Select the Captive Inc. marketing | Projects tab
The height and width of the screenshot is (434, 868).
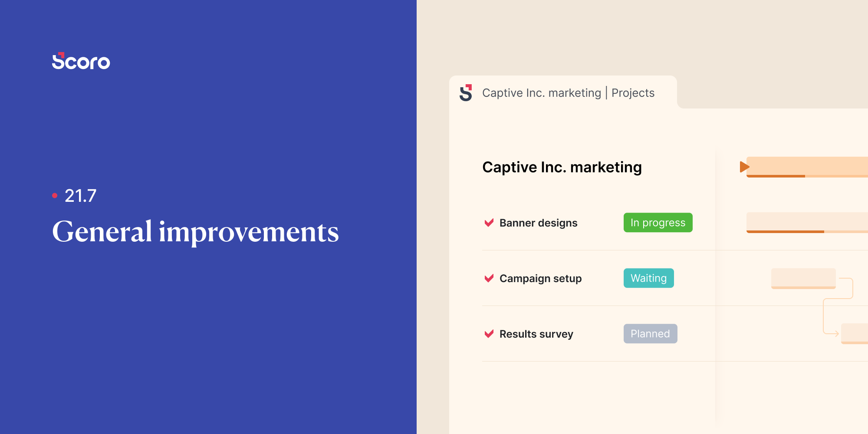coord(568,93)
